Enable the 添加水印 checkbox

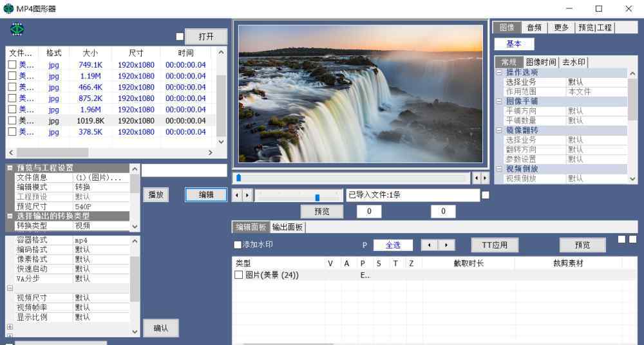tap(238, 245)
